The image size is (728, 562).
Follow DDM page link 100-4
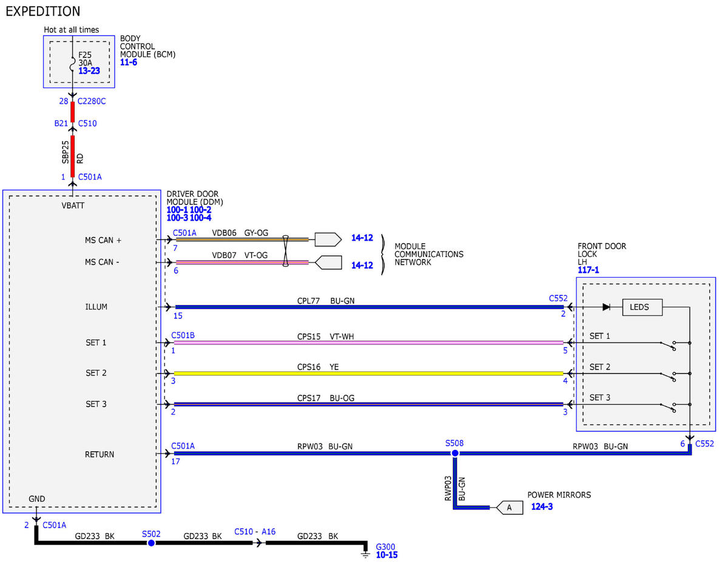[x=201, y=218]
